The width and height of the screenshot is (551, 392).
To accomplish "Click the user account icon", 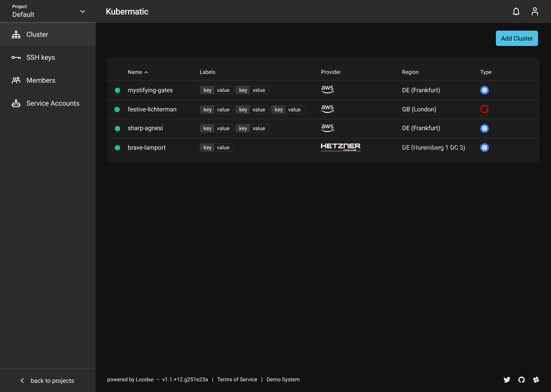I will pos(535,11).
